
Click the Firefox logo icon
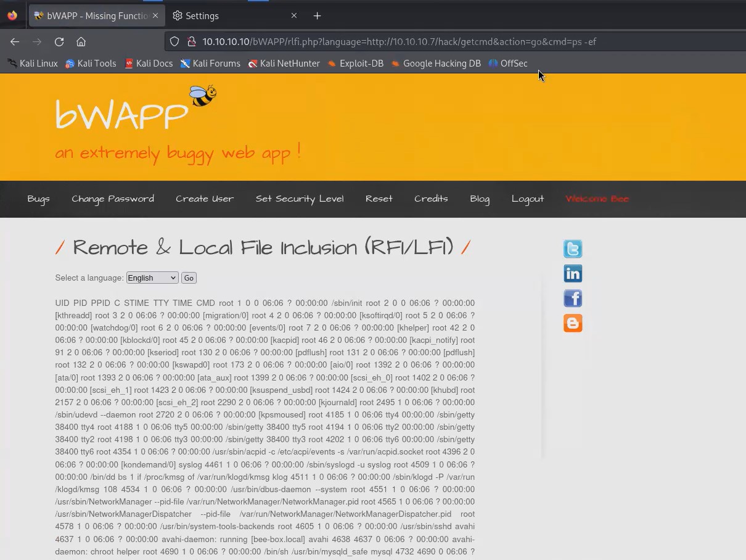pos(12,15)
